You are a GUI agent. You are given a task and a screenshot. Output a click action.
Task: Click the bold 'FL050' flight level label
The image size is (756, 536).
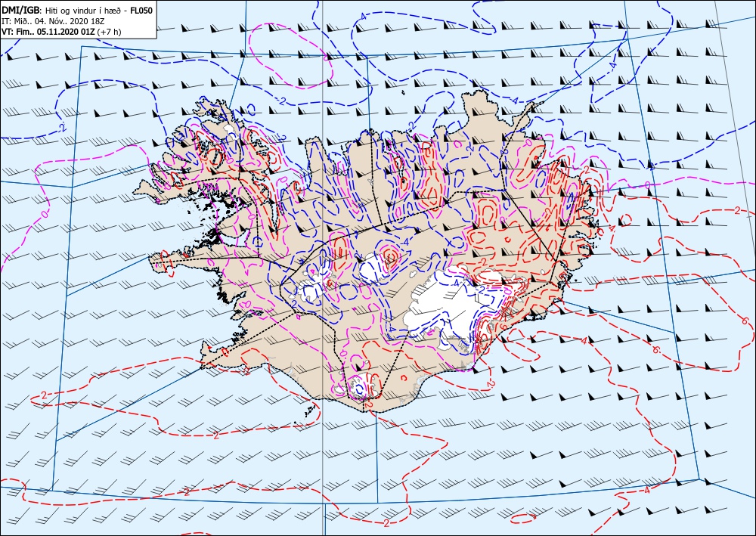tap(142, 11)
